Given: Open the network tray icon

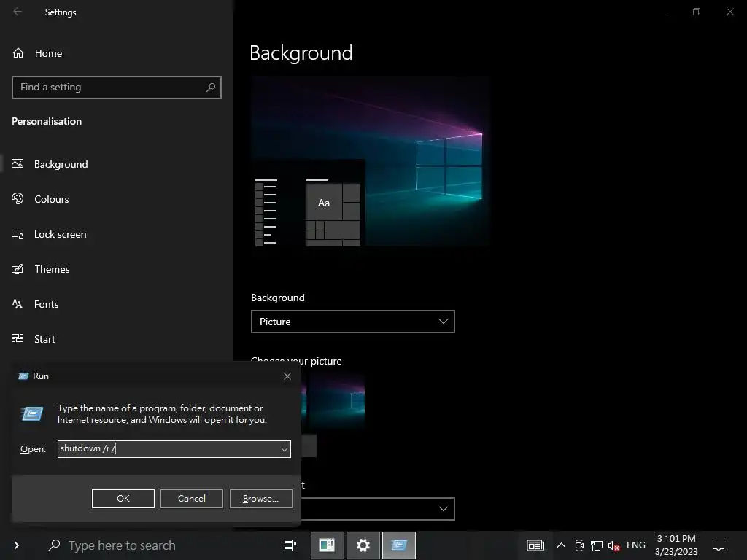Looking at the screenshot, I should pos(597,545).
